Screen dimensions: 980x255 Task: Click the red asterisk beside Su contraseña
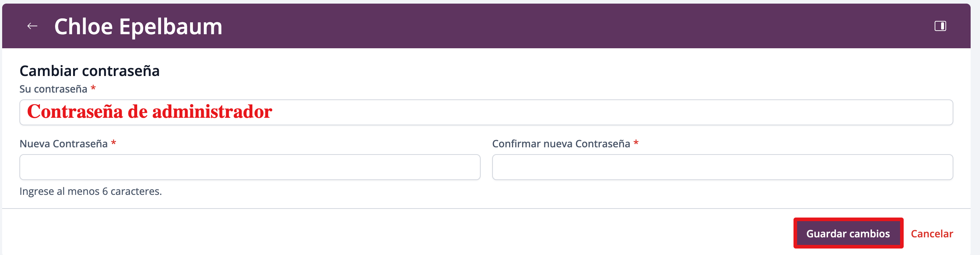tap(93, 89)
